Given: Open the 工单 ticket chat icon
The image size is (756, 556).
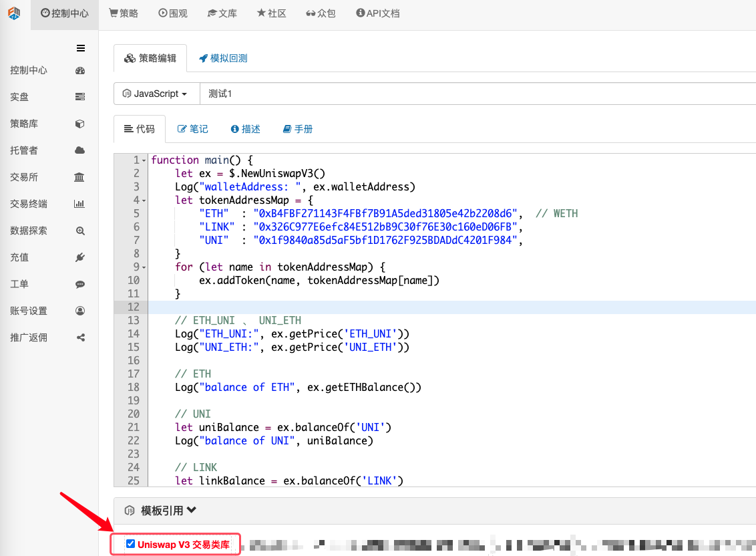Looking at the screenshot, I should point(79,283).
